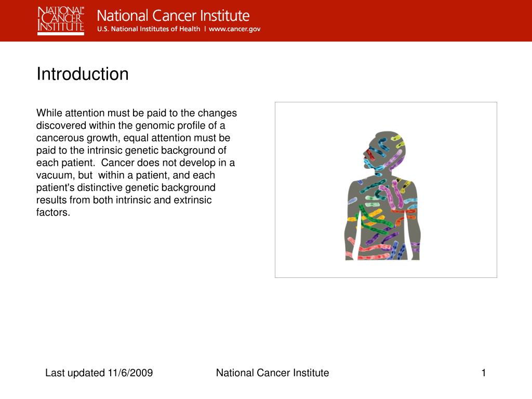Screen dimensions: 532x399
Task: Click 'Last updated 11/6/2009' footer text
Action: (x=99, y=373)
